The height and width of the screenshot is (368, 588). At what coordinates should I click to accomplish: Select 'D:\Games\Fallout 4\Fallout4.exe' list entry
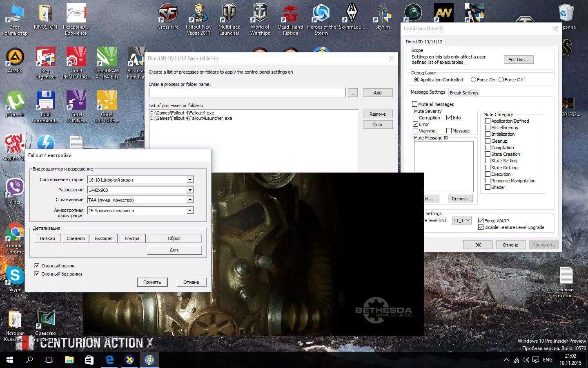click(x=182, y=113)
